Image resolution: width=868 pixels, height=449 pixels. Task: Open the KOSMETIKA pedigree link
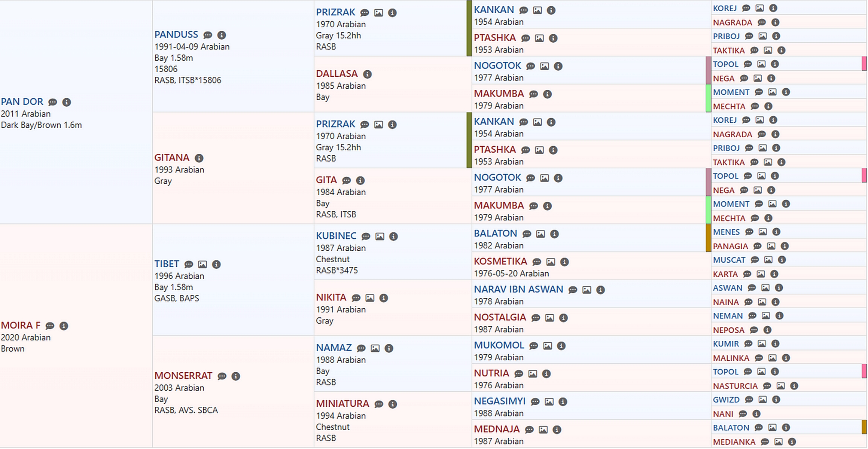pos(500,261)
